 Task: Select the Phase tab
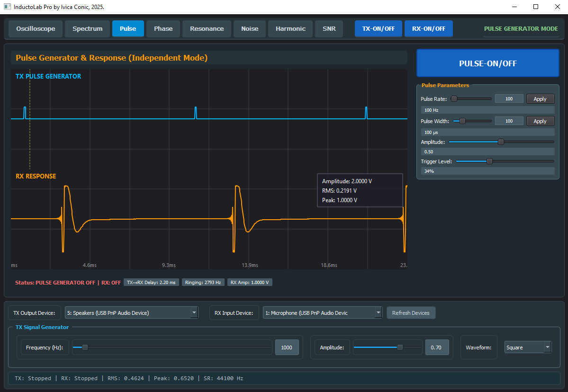pos(163,29)
